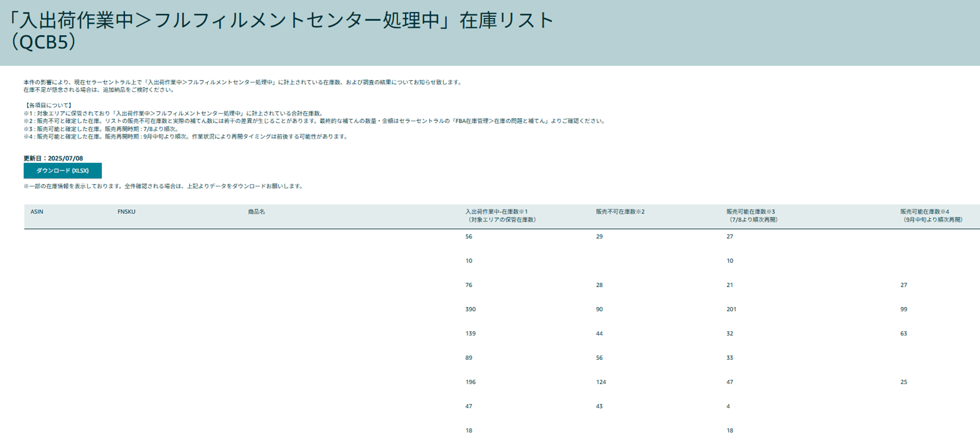Image resolution: width=980 pixels, height=444 pixels.
Task: Select the cell showing 196
Action: coord(470,382)
